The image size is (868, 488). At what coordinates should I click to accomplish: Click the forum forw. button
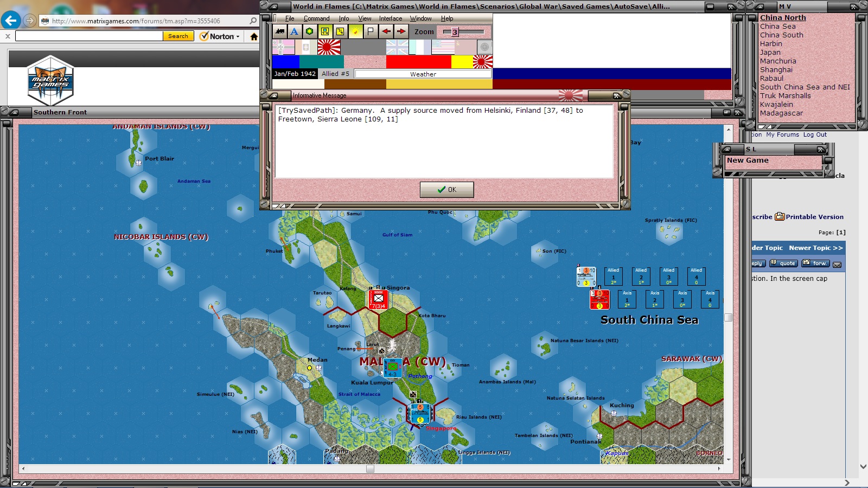tap(816, 264)
